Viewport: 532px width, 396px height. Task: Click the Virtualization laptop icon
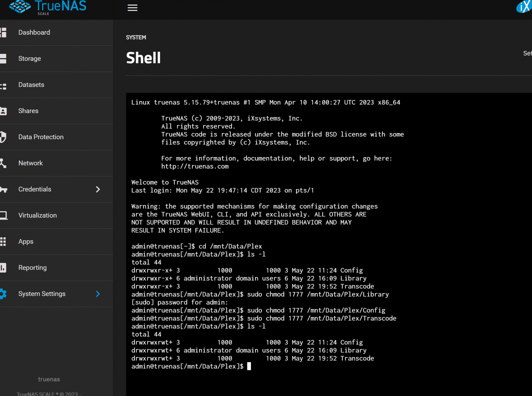pos(4,215)
